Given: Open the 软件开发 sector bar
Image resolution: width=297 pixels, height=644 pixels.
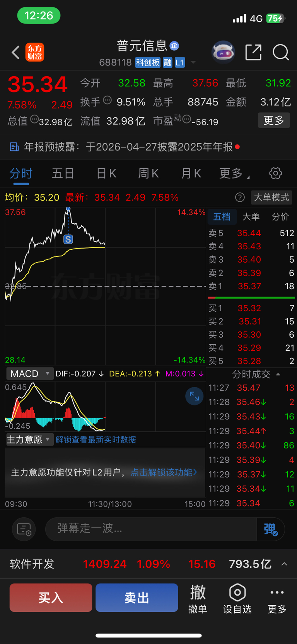Looking at the screenshot, I should click(x=148, y=564).
